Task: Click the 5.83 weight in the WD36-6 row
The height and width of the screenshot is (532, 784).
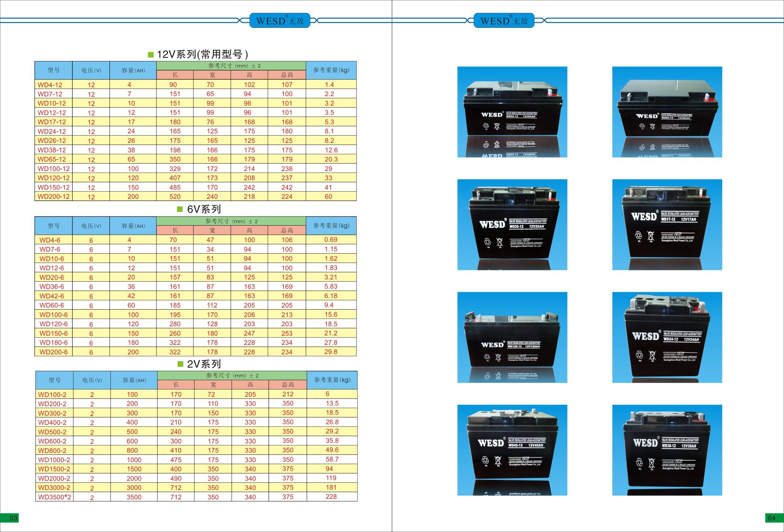Action: (x=331, y=286)
